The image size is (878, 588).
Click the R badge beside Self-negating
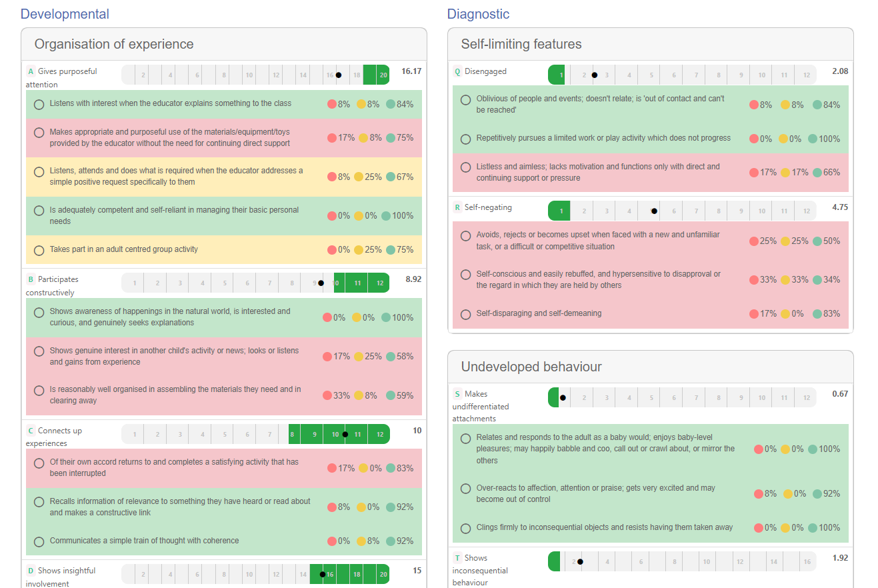457,207
